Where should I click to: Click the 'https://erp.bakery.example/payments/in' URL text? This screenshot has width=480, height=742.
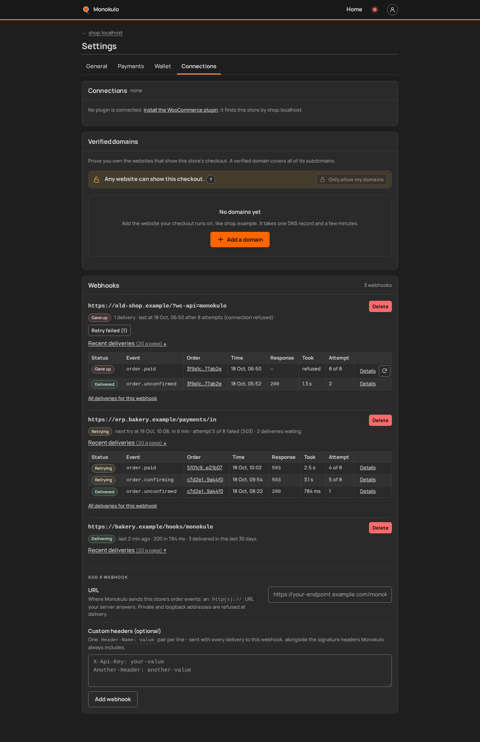pos(152,419)
